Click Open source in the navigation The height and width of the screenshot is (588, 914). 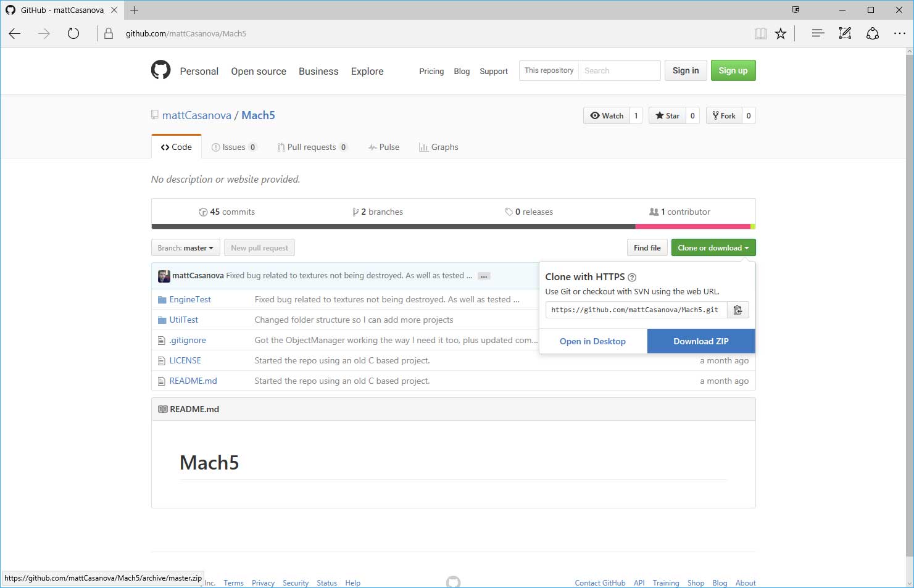[259, 71]
